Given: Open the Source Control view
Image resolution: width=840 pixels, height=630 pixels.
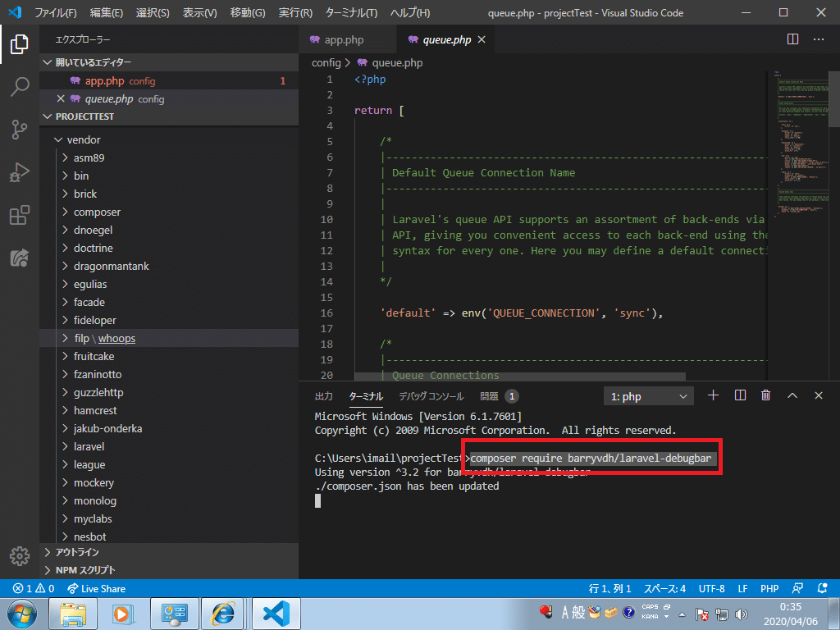Looking at the screenshot, I should click(20, 130).
